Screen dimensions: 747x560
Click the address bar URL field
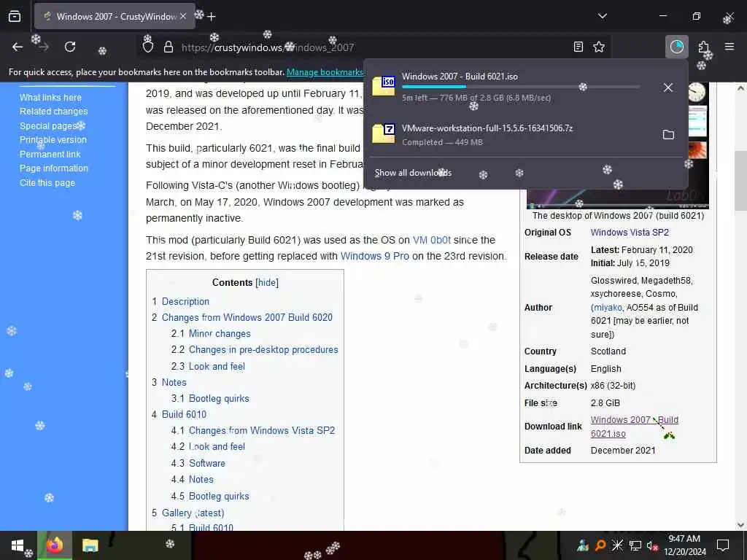pos(371,47)
